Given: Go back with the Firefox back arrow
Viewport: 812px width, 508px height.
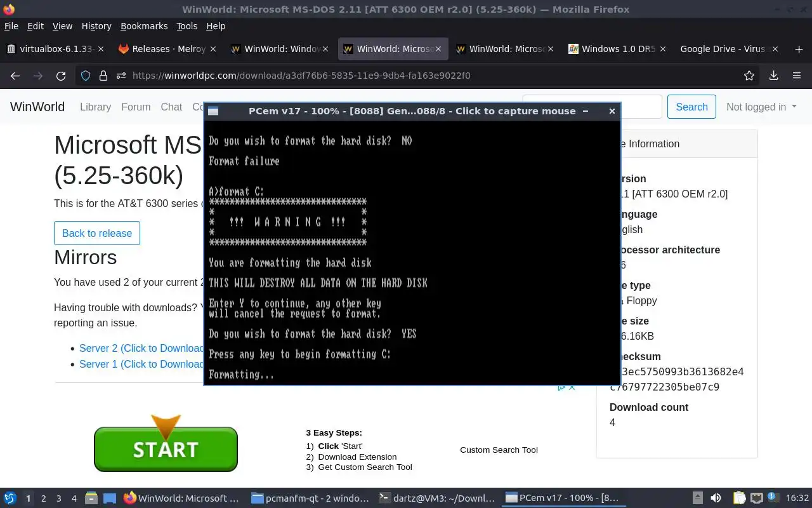Looking at the screenshot, I should pos(15,76).
